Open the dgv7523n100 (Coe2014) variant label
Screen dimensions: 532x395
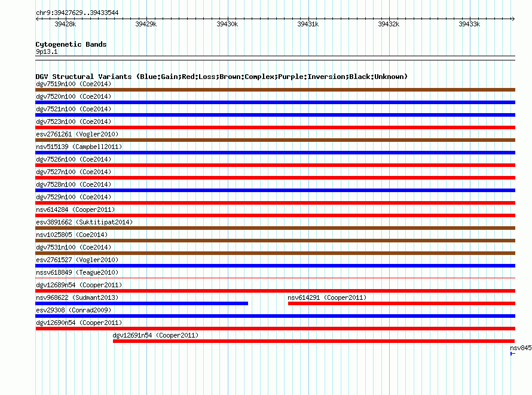[74, 121]
